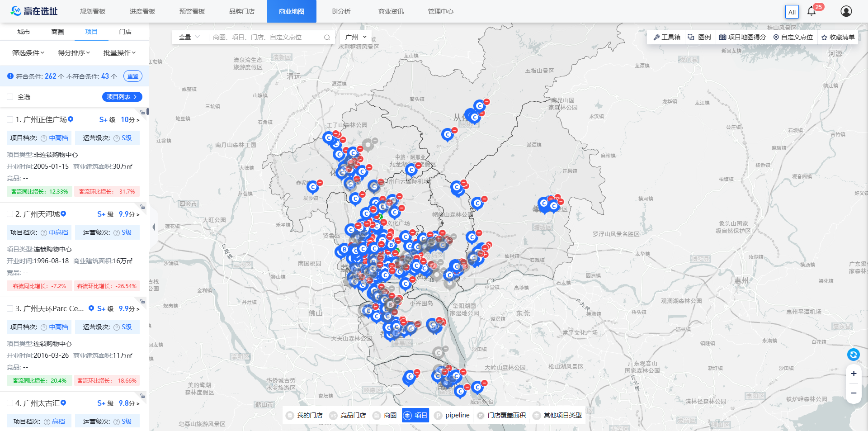868x431 pixels.
Task: Switch to the 商业资讯 tab
Action: 391,11
